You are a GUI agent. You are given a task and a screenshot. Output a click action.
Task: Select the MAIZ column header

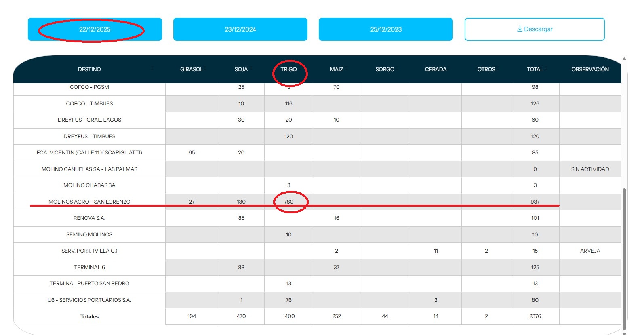[x=336, y=69]
